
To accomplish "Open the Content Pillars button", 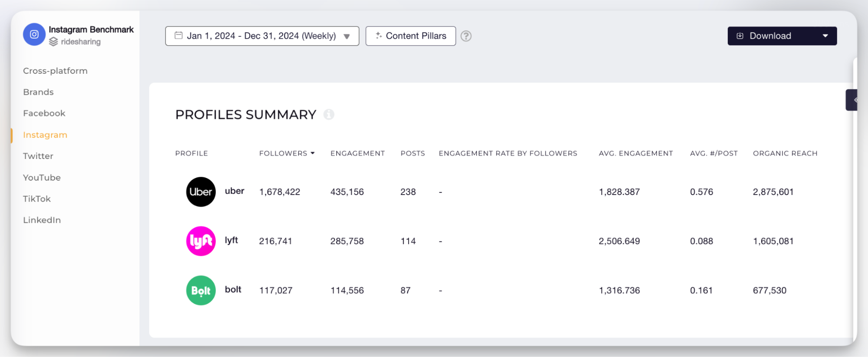I will (410, 36).
